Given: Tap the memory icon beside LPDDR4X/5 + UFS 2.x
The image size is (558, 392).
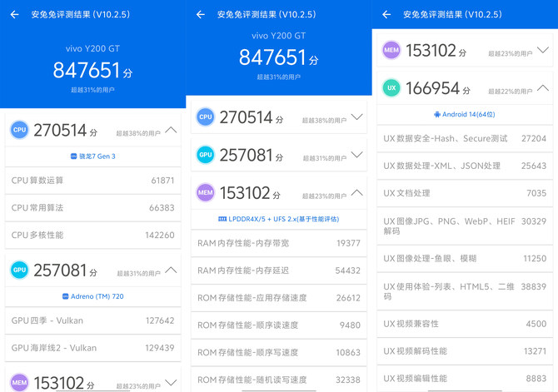Looking at the screenshot, I should (x=222, y=219).
